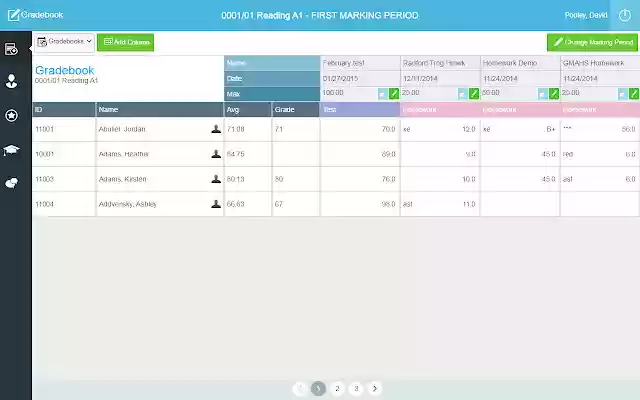Click the 98.0 score for Addvensky, Ashley
640x400 pixels.
[x=388, y=204]
